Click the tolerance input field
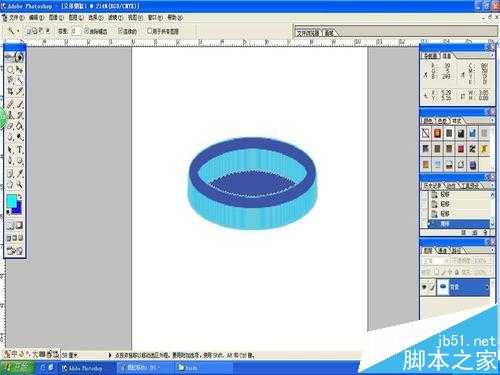The width and height of the screenshot is (500, 375). [76, 31]
